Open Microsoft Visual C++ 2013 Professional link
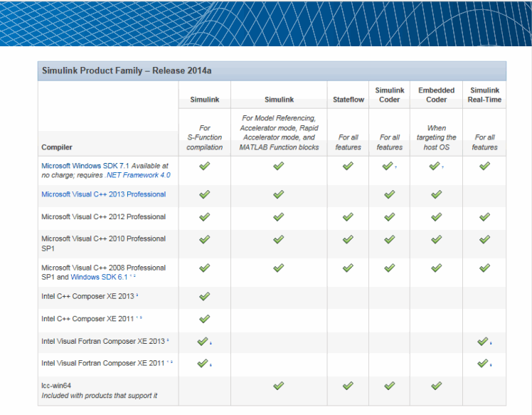 click(x=103, y=194)
